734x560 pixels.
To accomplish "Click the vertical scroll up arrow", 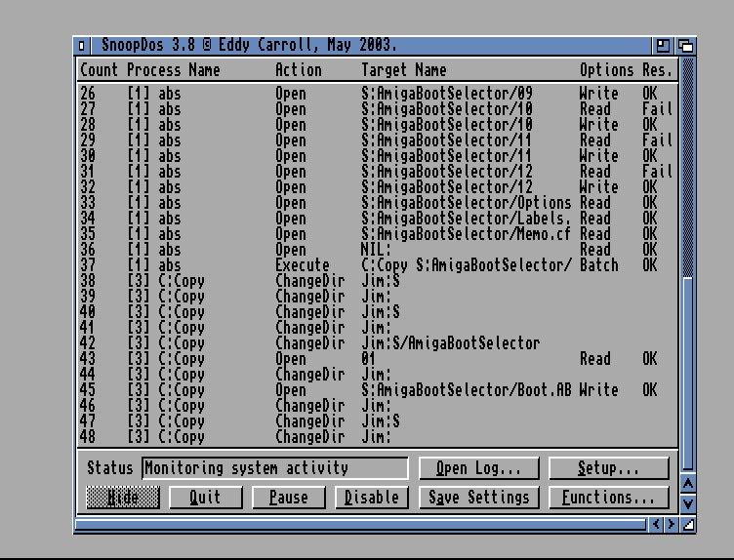I will [x=688, y=483].
